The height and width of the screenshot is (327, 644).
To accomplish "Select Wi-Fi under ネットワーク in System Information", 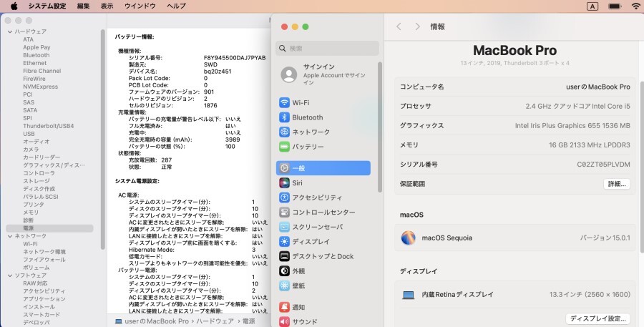I will [30, 244].
